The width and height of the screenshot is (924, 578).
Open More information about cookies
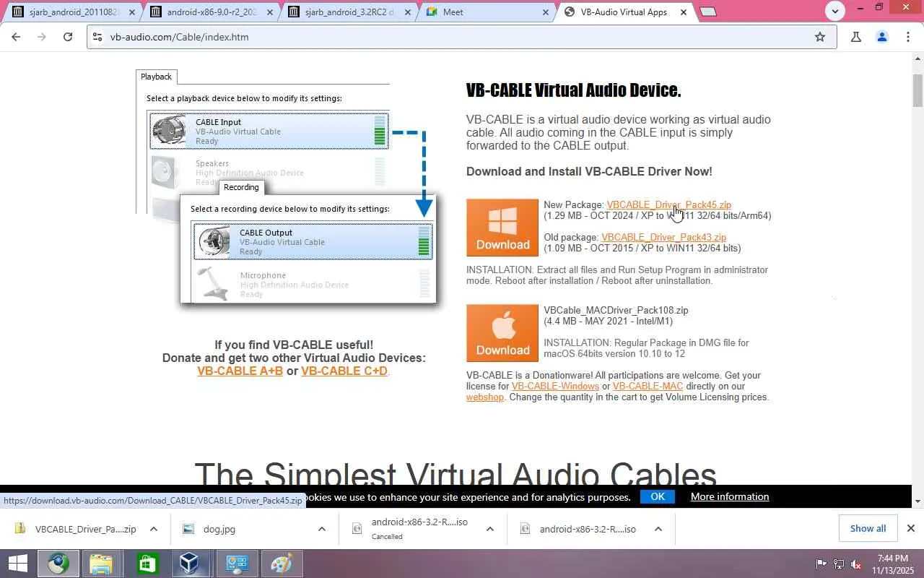pos(730,496)
